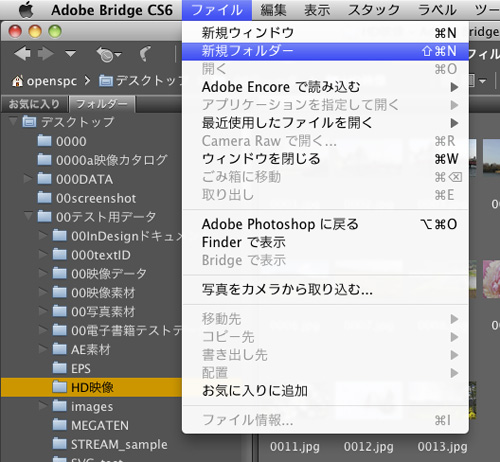Click the AE素材 folder icon
Screen dimensions: 500x462
click(x=60, y=349)
